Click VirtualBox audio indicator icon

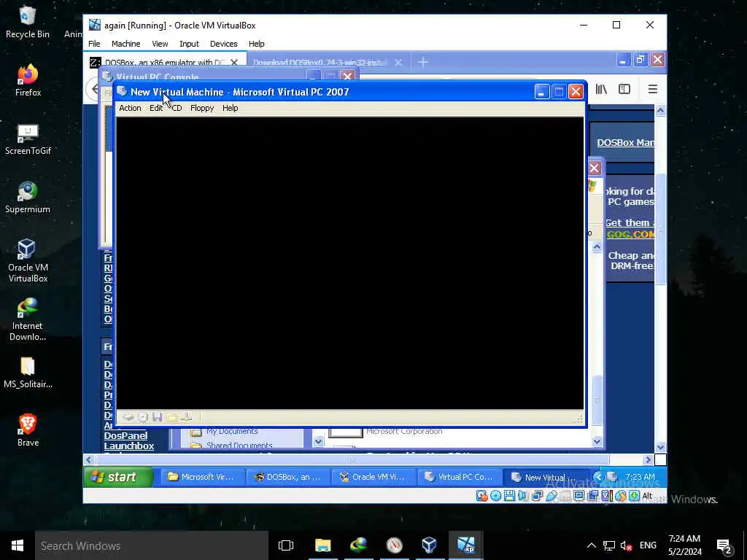(522, 496)
